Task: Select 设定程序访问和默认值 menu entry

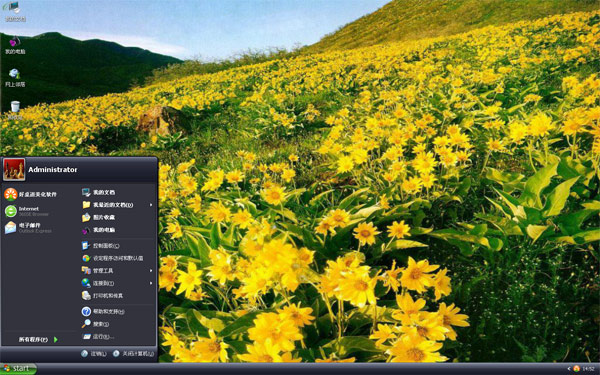Action: pyautogui.click(x=117, y=258)
